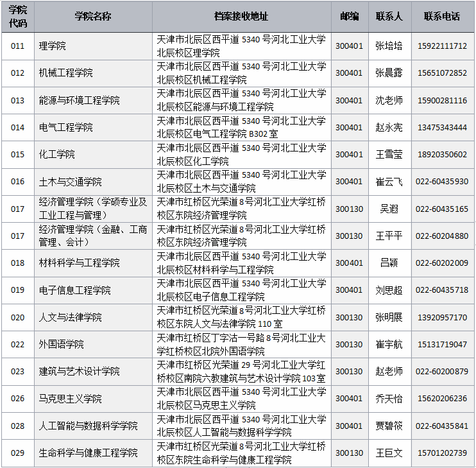The height and width of the screenshot is (468, 476).
Task: Click phone number 18920350602
Action: click(x=442, y=154)
